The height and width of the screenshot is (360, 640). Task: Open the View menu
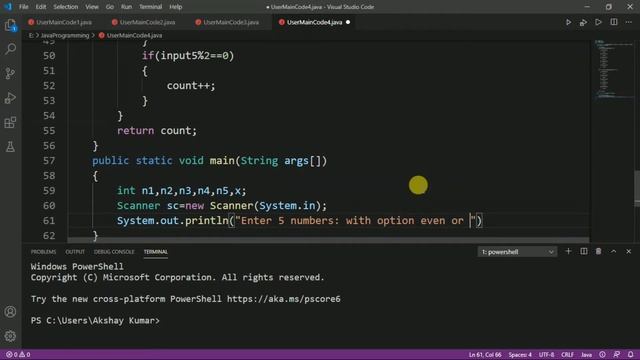[x=92, y=7]
